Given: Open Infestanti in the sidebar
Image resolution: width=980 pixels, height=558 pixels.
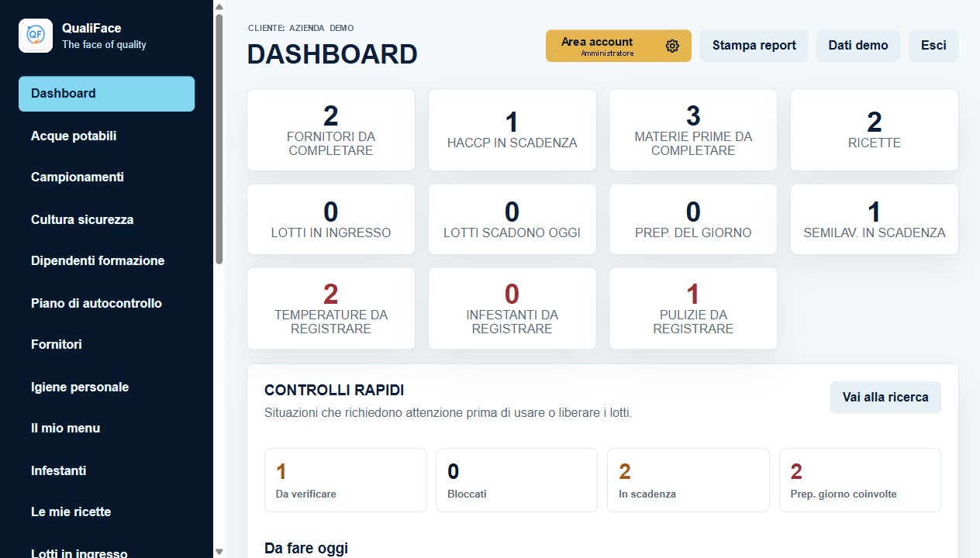Looking at the screenshot, I should pos(106,470).
